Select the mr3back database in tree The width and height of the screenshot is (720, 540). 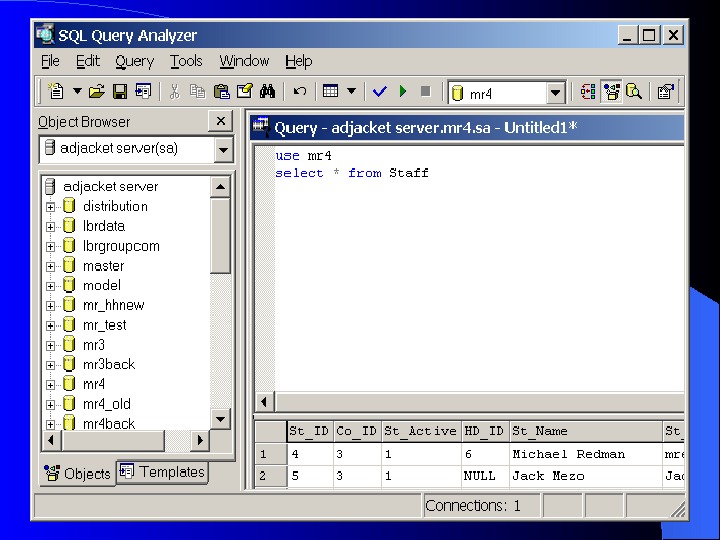click(109, 365)
